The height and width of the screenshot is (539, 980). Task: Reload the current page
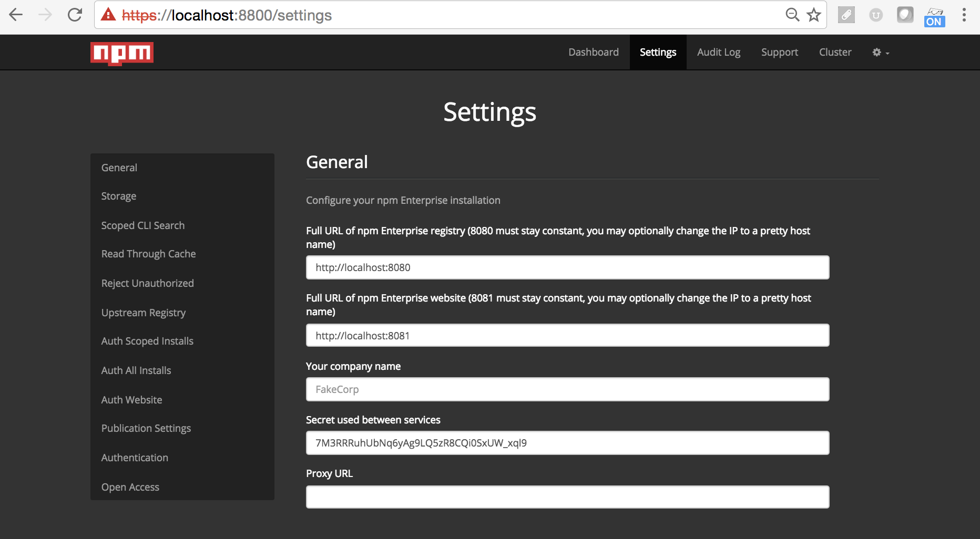(x=75, y=15)
